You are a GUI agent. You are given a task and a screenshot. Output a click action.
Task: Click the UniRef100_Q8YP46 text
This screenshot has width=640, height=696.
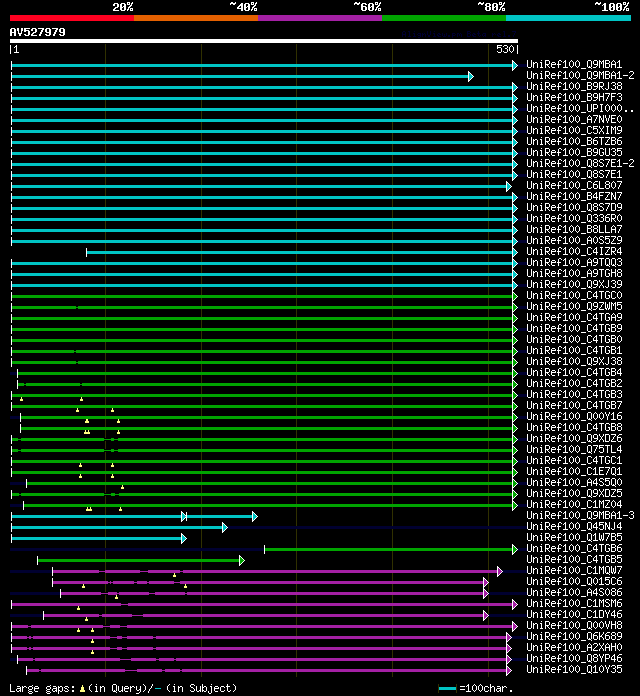click(574, 658)
